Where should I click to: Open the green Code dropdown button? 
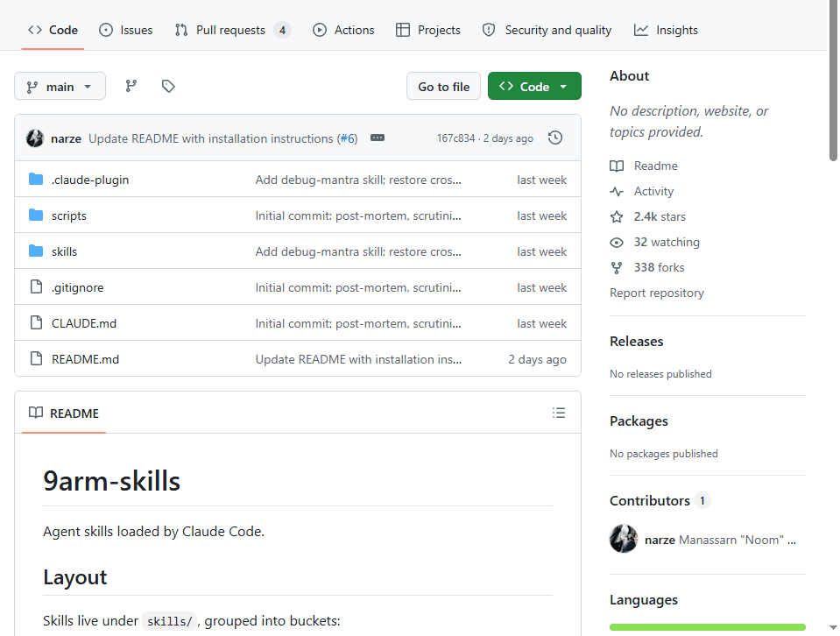coord(534,86)
